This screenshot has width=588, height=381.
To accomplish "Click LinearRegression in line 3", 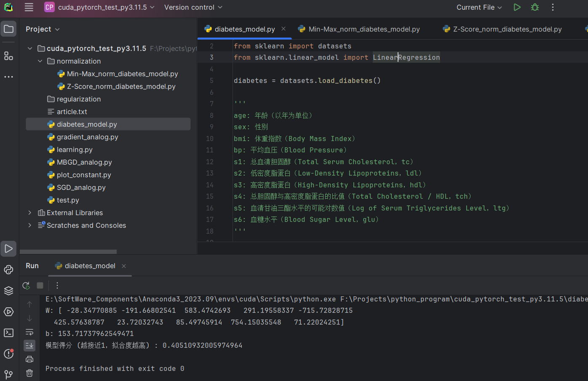I will click(x=406, y=57).
